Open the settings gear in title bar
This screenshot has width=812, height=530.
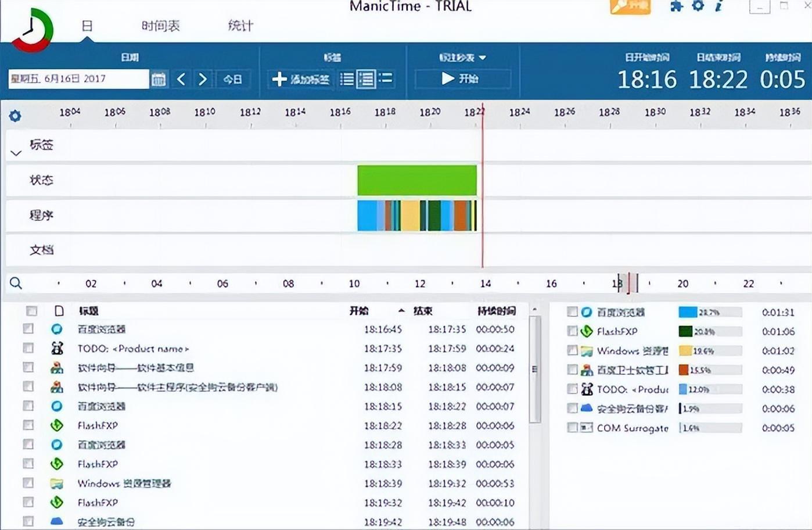coord(698,6)
